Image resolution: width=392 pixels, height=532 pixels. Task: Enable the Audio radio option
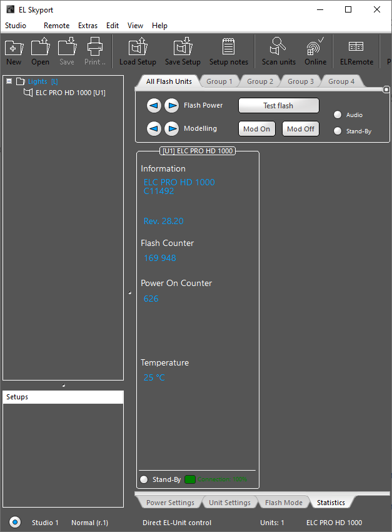pos(338,115)
